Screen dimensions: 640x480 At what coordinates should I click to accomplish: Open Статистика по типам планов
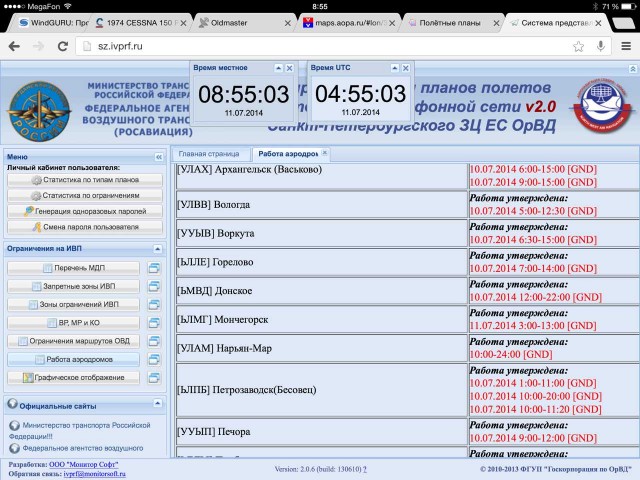[x=84, y=179]
